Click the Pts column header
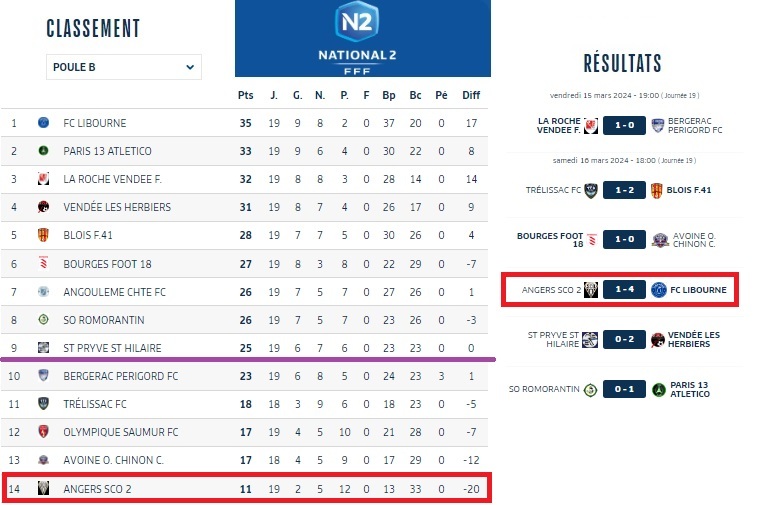Image resolution: width=757 pixels, height=505 pixels. tap(245, 96)
